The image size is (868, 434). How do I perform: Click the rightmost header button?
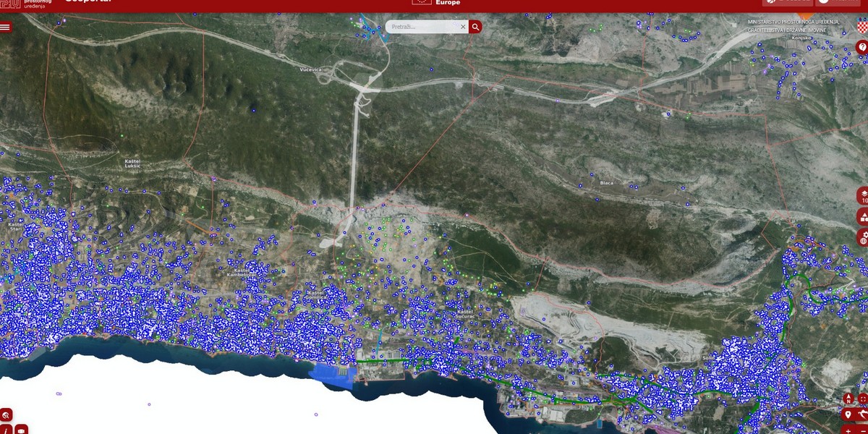pos(838,2)
